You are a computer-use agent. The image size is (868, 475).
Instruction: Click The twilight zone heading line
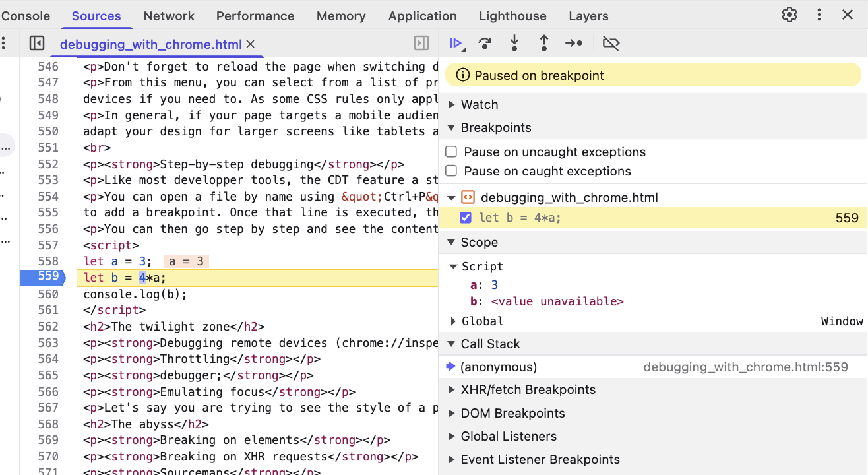174,327
